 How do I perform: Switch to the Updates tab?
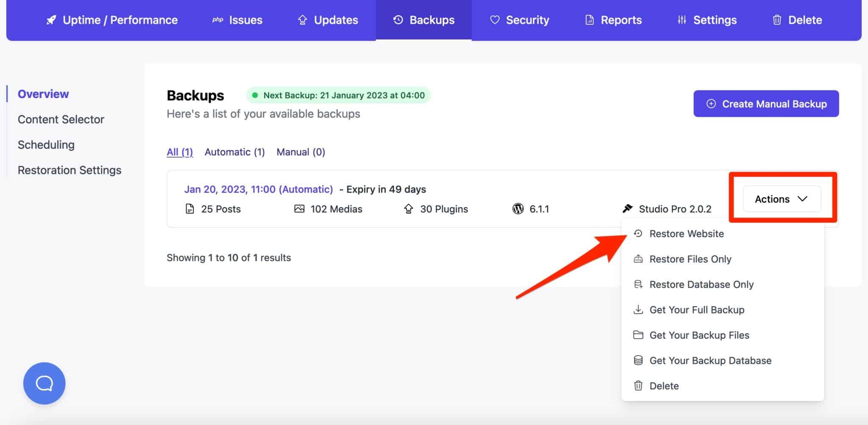click(x=328, y=20)
